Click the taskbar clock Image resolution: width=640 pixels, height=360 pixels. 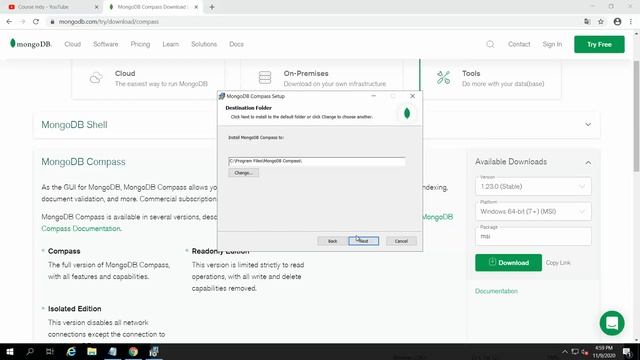(x=604, y=351)
